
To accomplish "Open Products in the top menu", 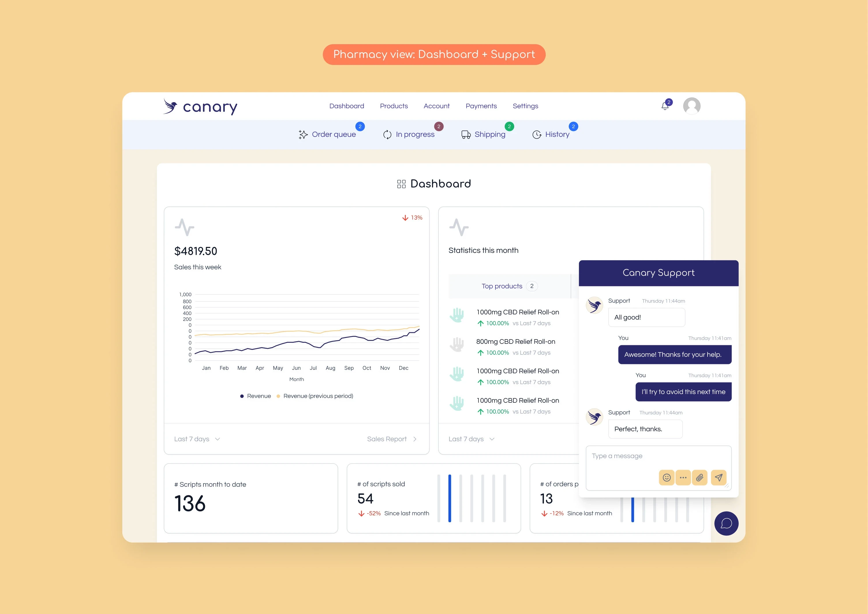I will 394,106.
